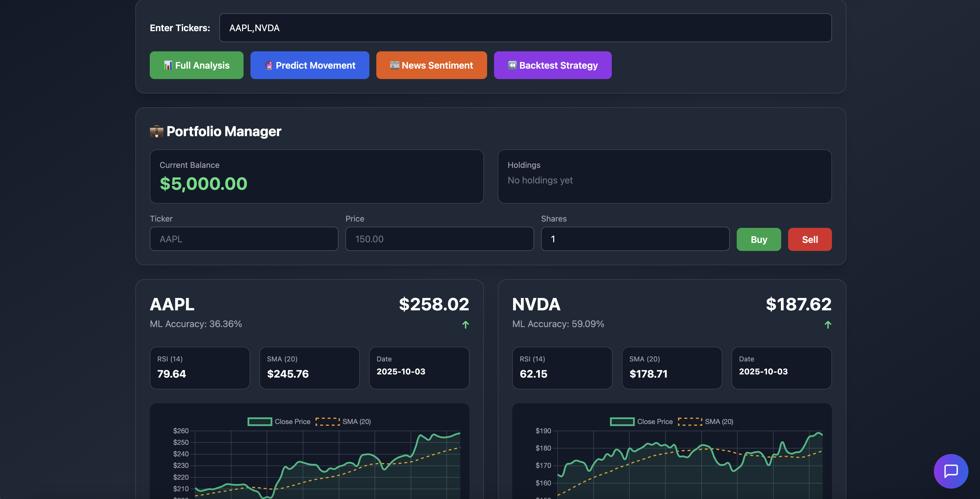Click the Shares quantity field
This screenshot has width=980, height=499.
click(x=635, y=239)
